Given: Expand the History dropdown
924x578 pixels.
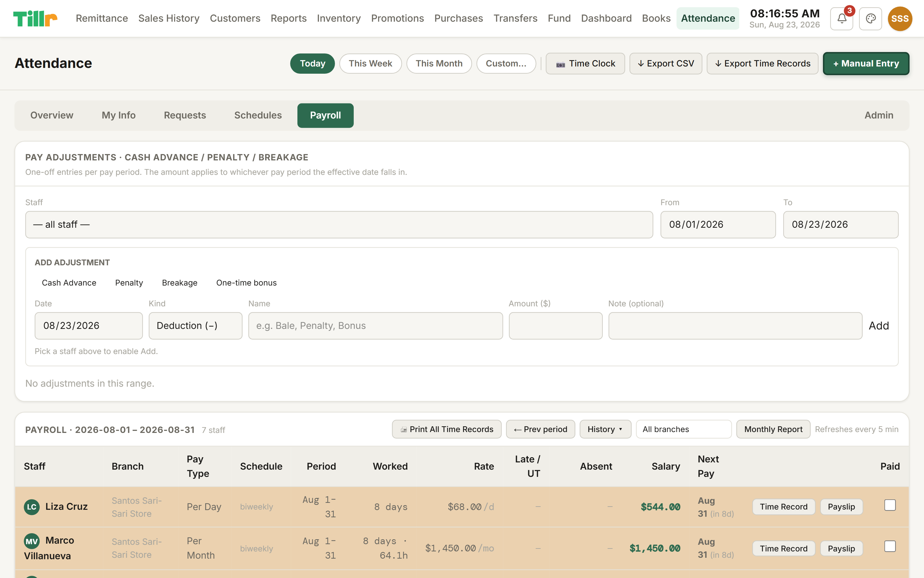Looking at the screenshot, I should coord(605,429).
